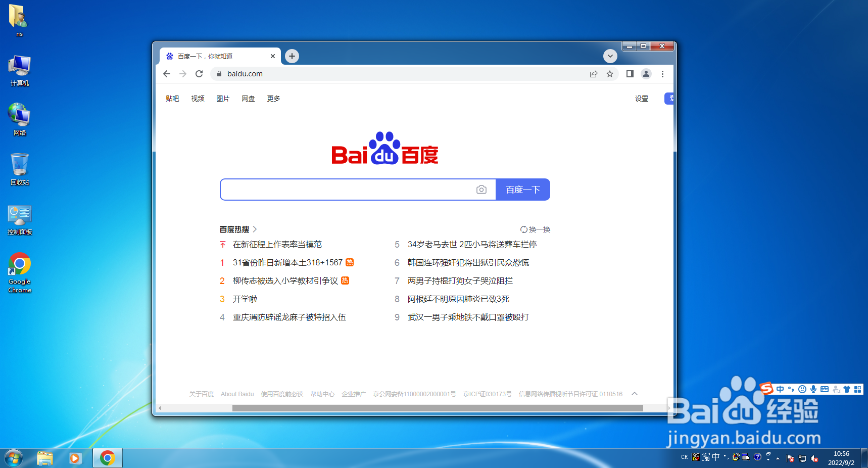Screen dimensions: 868x468
Task: Click the Chrome taskbar button
Action: point(107,458)
